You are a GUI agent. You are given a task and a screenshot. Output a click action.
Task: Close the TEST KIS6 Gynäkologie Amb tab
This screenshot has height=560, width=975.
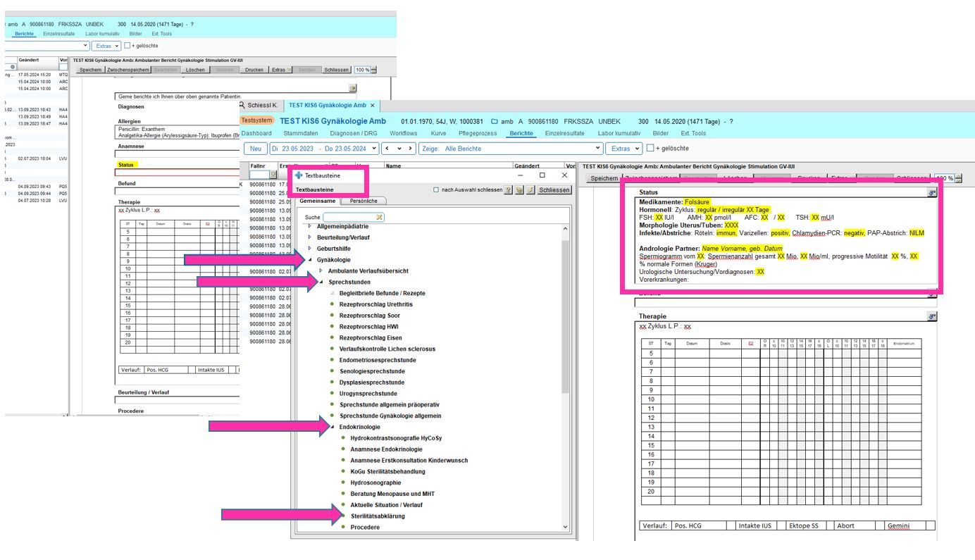[x=373, y=106]
